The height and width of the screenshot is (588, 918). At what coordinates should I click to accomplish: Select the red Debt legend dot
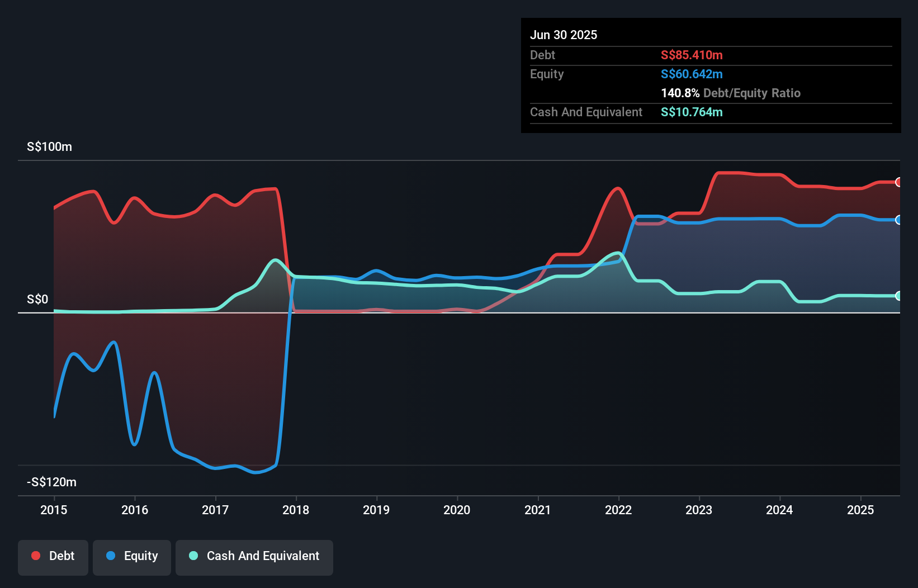pyautogui.click(x=35, y=556)
